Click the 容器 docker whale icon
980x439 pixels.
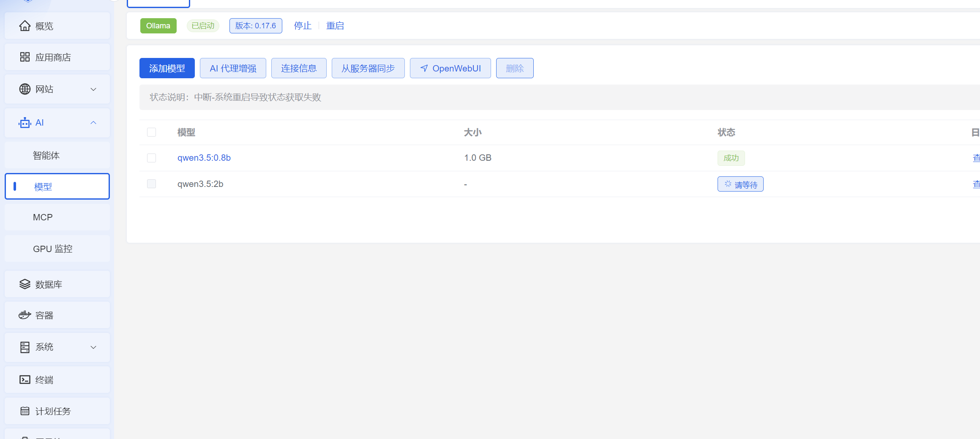25,315
